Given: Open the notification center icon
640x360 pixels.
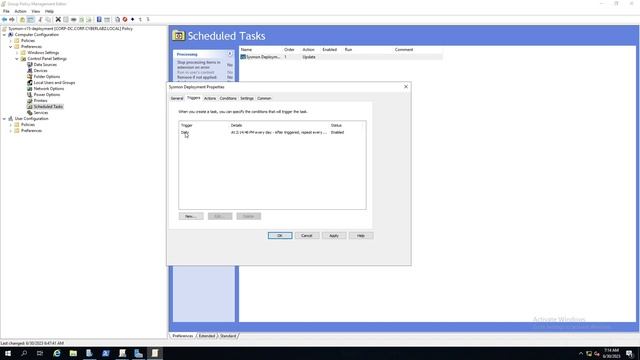Looking at the screenshot, I should coord(630,353).
